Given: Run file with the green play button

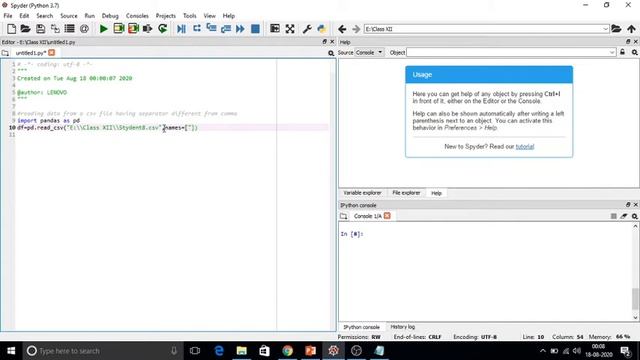Looking at the screenshot, I should (x=104, y=29).
